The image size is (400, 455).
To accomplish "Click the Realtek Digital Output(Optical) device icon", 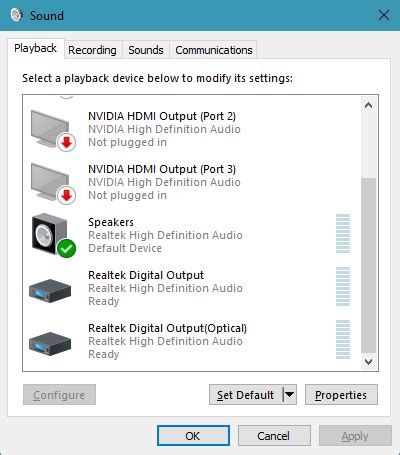I will [x=50, y=344].
